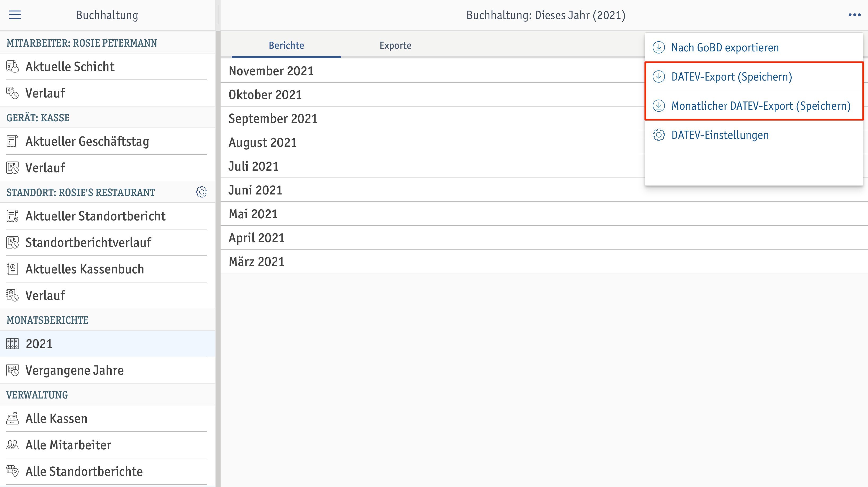Screen dimensions: 868x487
Task: Click the Alle Mitarbeiter people icon
Action: pos(12,445)
